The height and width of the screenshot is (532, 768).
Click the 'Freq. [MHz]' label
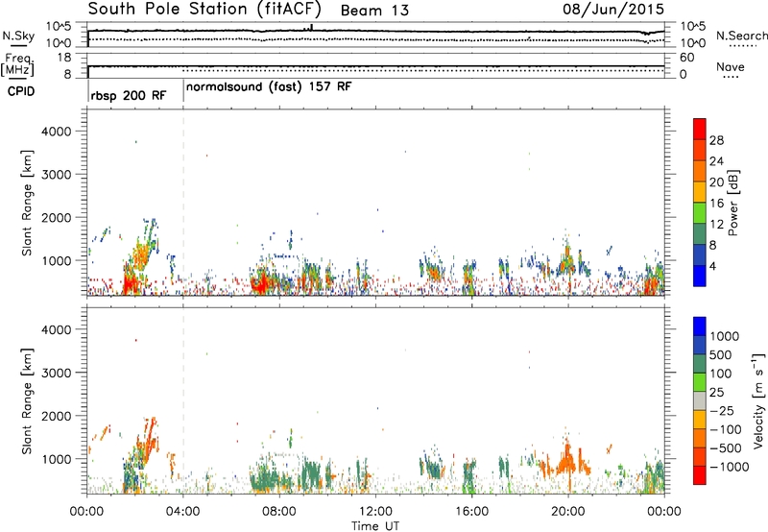[18, 65]
